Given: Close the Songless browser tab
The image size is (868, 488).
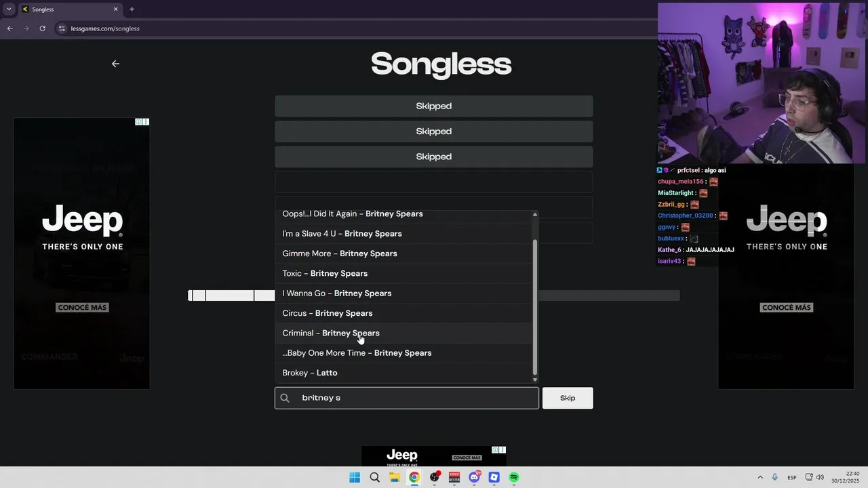Looking at the screenshot, I should tap(115, 9).
